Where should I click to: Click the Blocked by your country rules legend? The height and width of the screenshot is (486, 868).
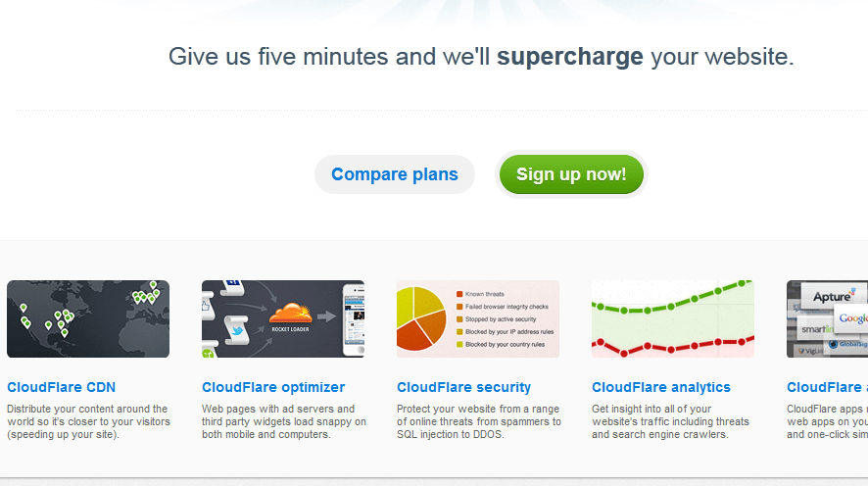pos(501,344)
